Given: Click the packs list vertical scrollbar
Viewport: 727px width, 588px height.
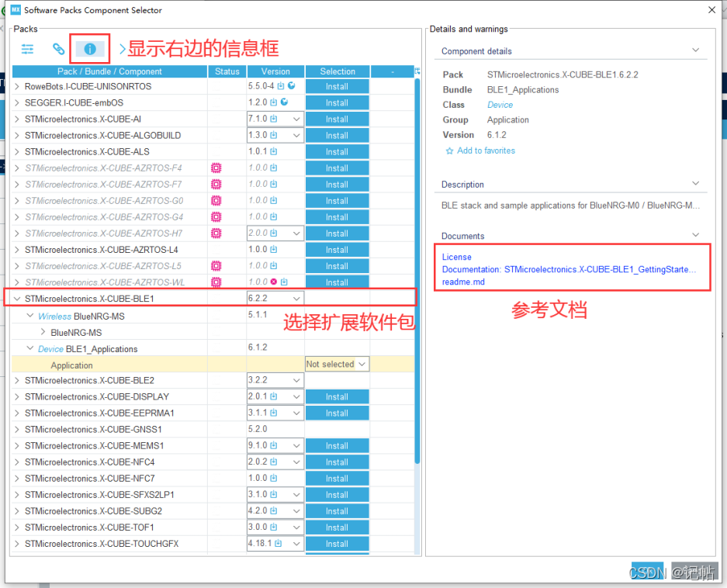Looking at the screenshot, I should [x=417, y=272].
